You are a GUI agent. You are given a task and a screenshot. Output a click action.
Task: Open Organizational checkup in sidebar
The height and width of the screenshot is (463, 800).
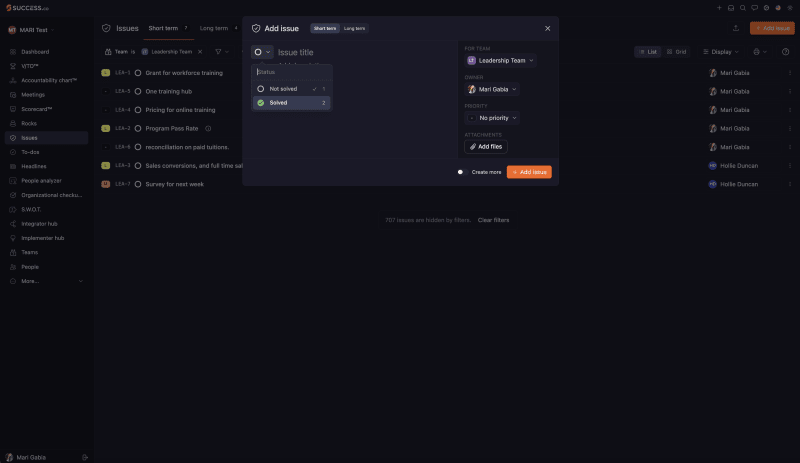51,195
